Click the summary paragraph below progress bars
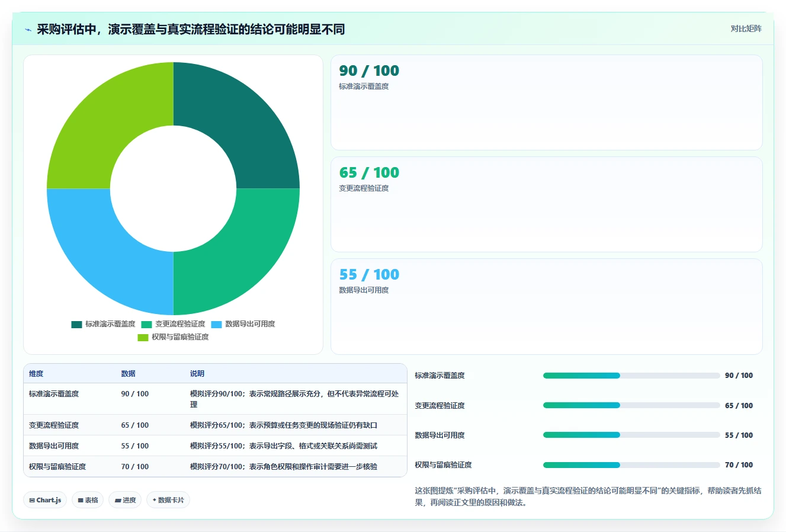 coord(588,496)
